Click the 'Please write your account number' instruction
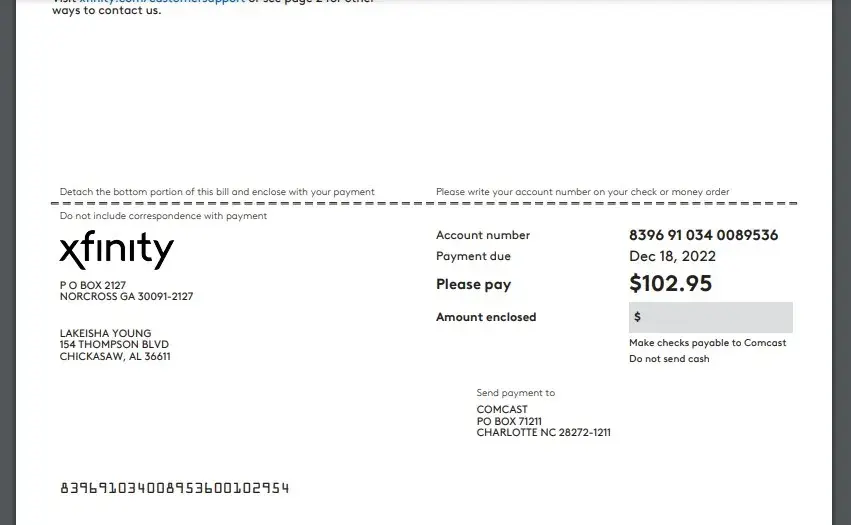 click(582, 192)
